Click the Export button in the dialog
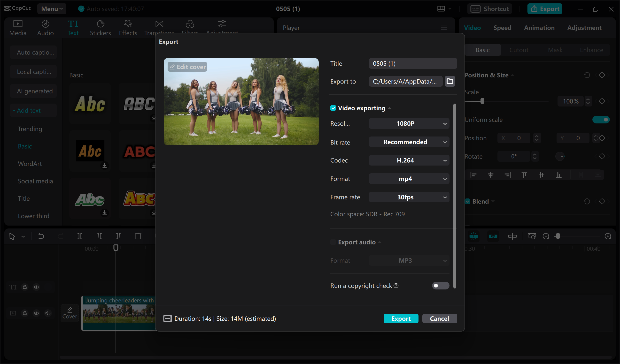The height and width of the screenshot is (364, 620). tap(401, 318)
